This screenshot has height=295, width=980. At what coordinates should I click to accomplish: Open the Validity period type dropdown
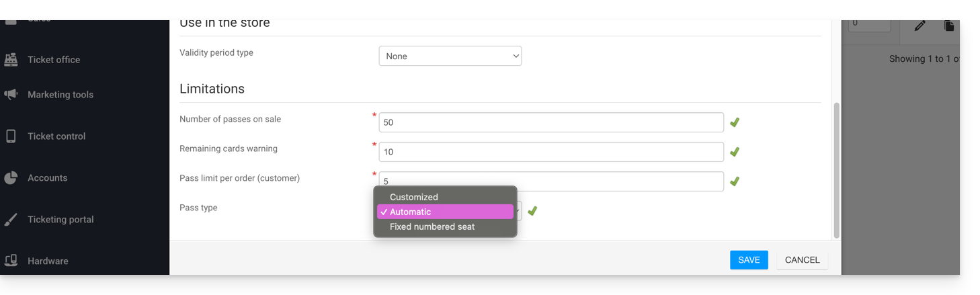click(450, 56)
